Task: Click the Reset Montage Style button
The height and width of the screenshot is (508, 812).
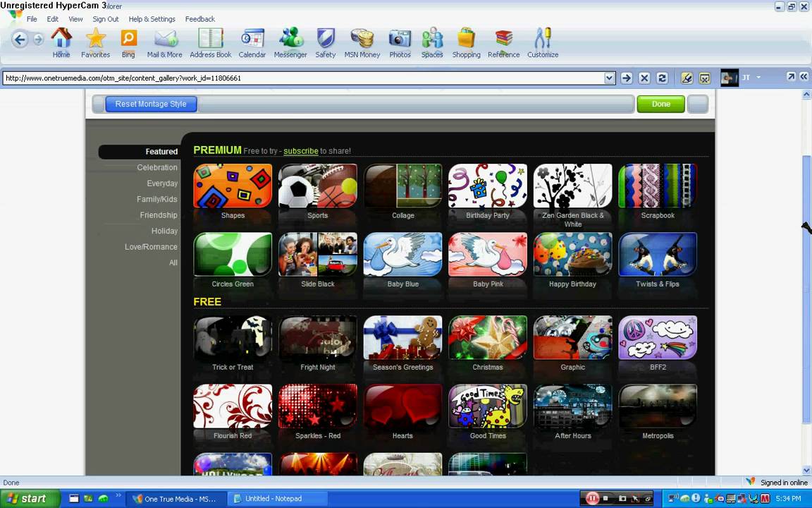Action: click(x=151, y=104)
